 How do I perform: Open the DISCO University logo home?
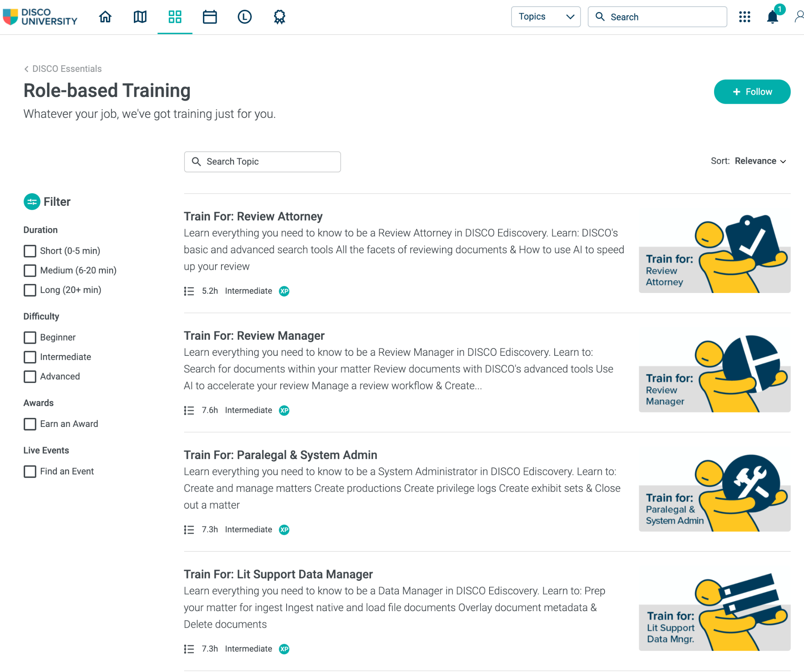(40, 17)
